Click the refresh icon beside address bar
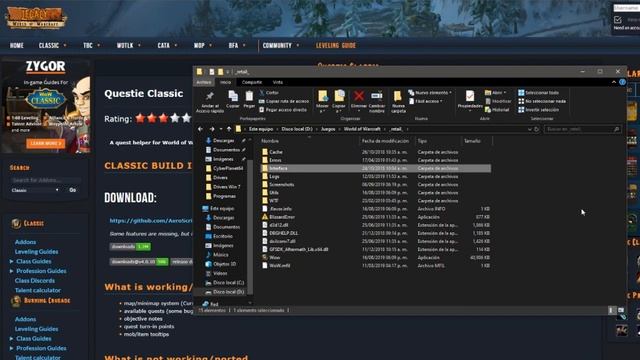The image size is (640, 360). [537, 129]
